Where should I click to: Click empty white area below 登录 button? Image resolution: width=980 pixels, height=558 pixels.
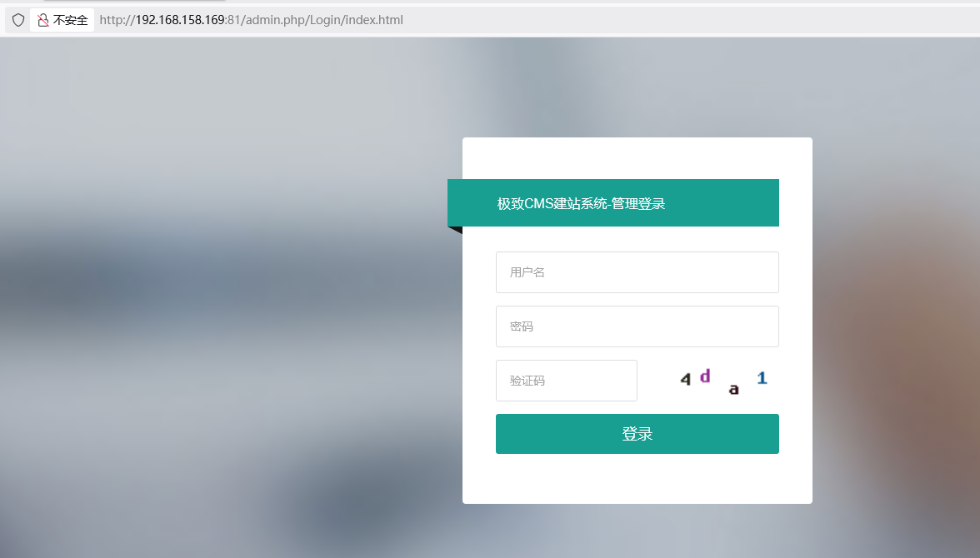(637, 479)
